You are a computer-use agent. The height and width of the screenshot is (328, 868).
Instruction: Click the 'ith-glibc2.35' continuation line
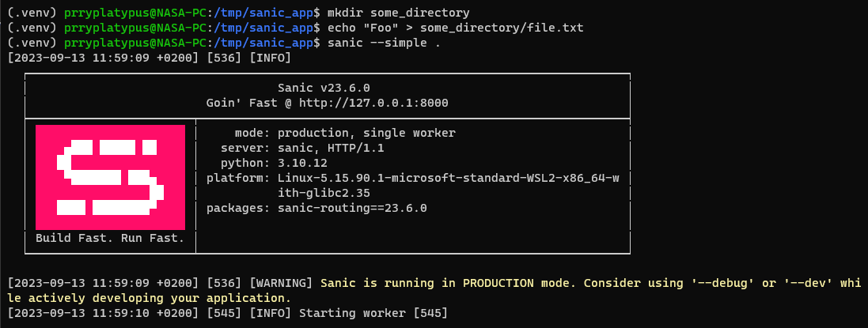[324, 193]
